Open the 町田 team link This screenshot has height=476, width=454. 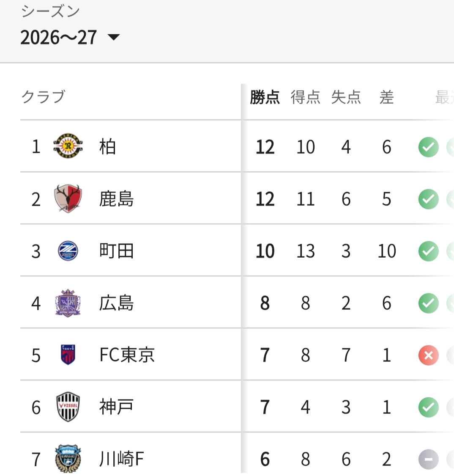[116, 251]
